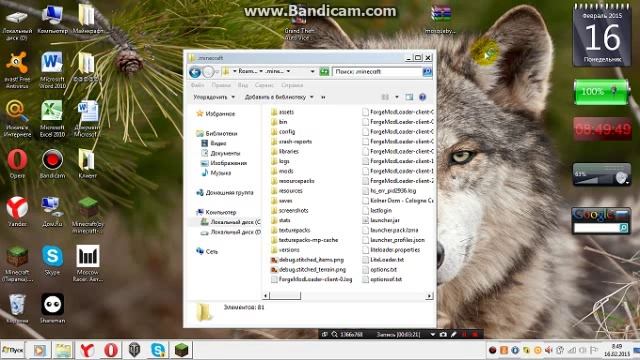The image size is (640, 360).
Task: Click the Bandicam screenshot camera icon
Action: point(443,334)
